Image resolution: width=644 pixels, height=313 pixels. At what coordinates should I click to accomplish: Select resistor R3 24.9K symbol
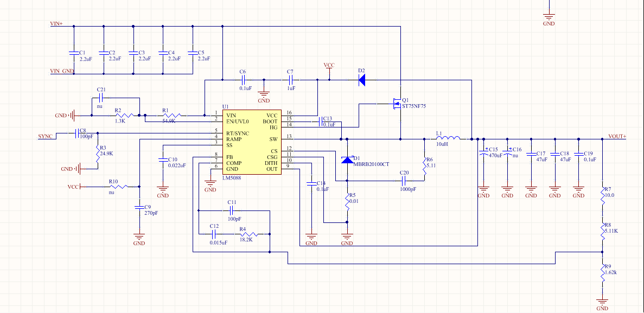[98, 156]
